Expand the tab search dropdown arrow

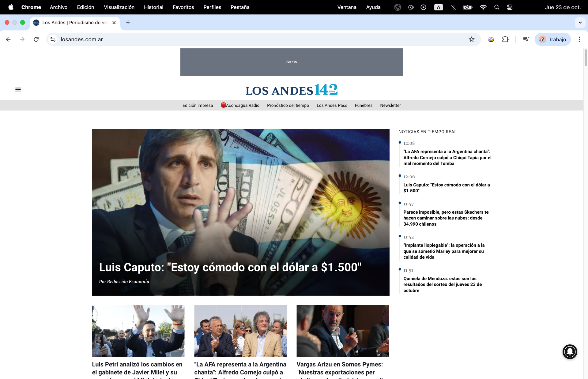point(580,22)
